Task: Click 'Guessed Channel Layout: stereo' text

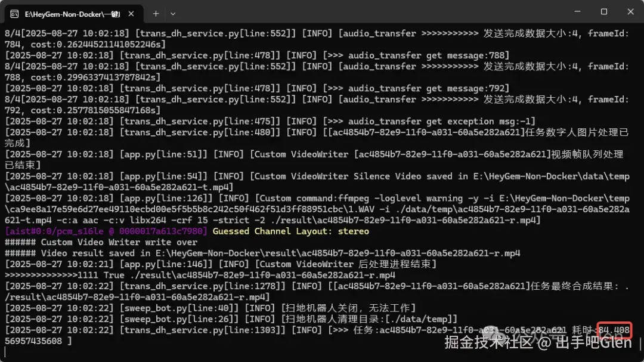Action: (x=290, y=231)
